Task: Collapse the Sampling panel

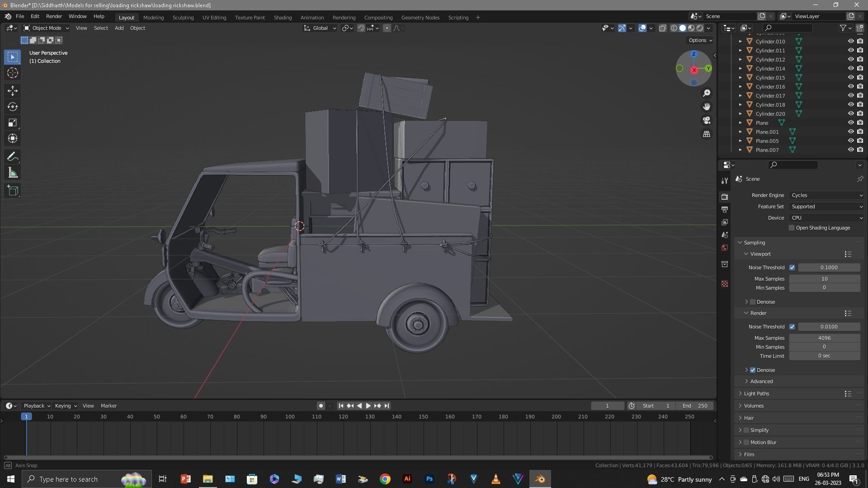Action: pos(754,243)
